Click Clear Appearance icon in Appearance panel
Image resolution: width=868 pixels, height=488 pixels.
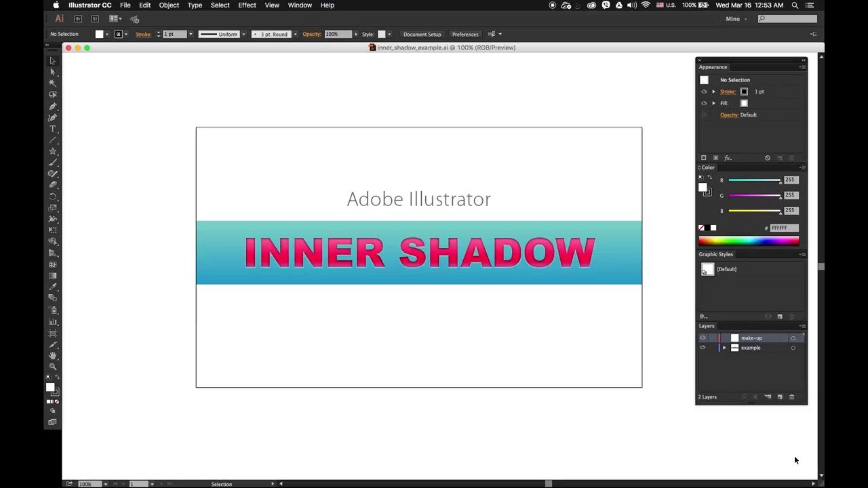768,158
